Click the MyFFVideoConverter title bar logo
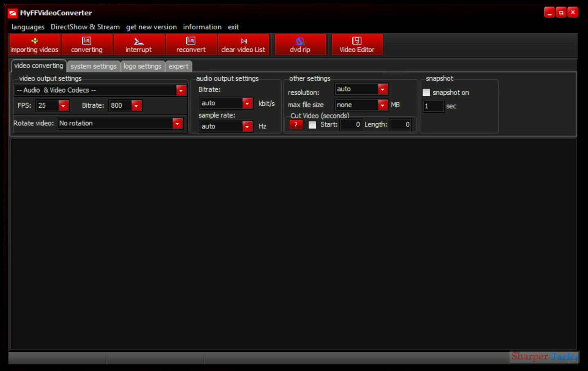 click(x=13, y=13)
